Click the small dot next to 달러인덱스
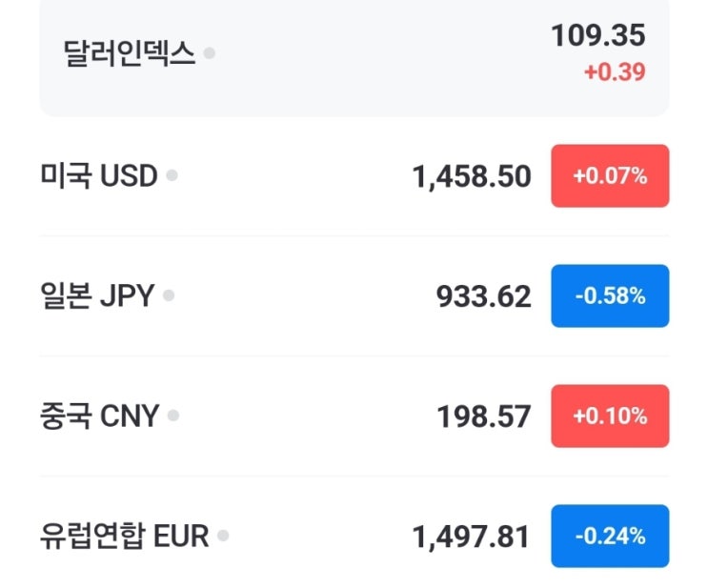This screenshot has height=588, width=708. 210,52
